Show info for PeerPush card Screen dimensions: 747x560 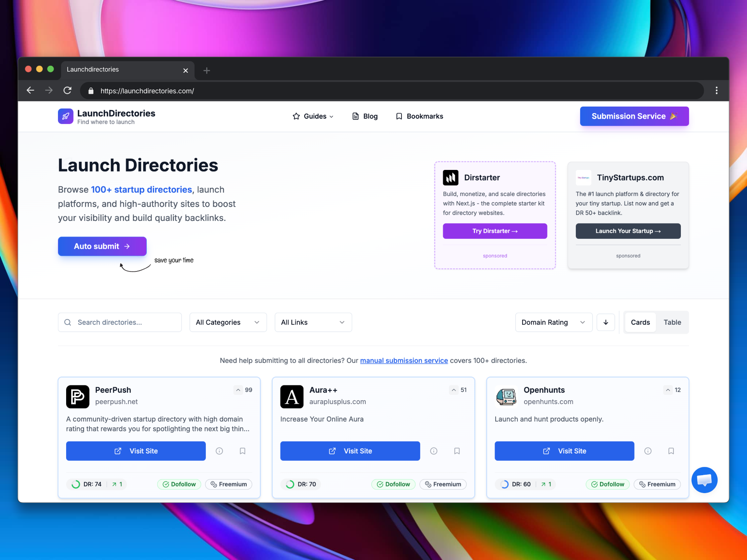pos(219,451)
